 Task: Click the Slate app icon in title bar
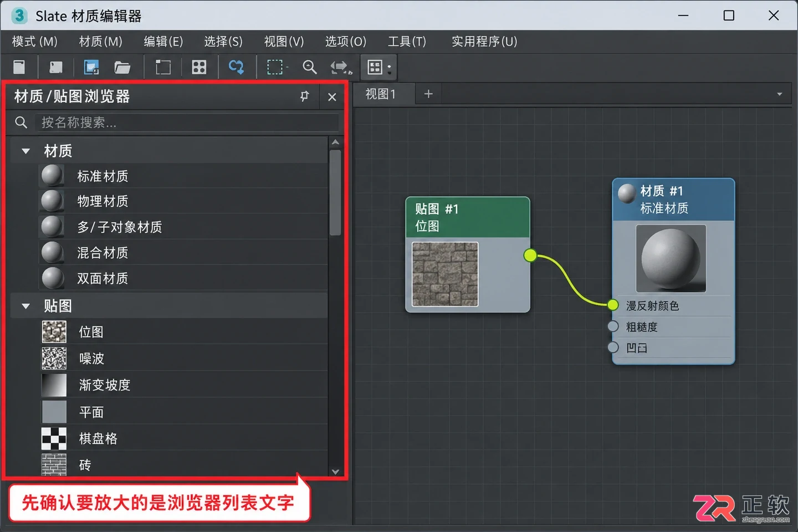tap(19, 16)
